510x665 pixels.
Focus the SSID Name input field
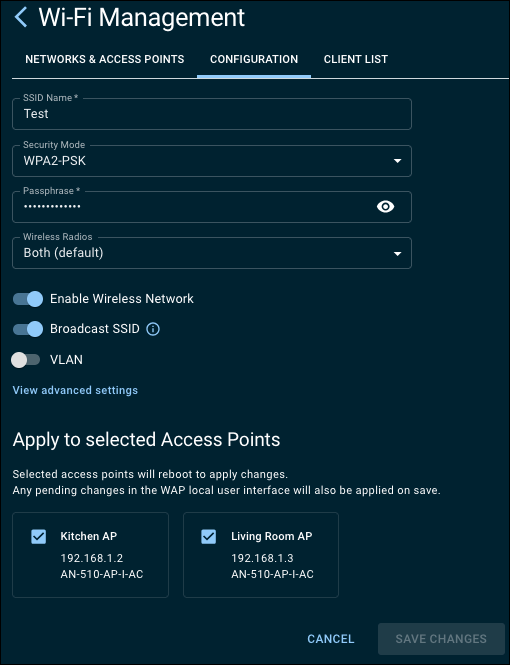point(212,114)
